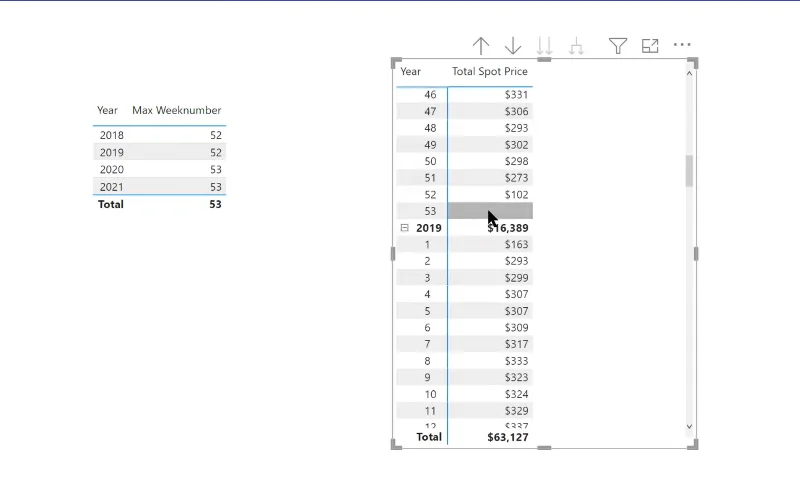
Task: Click the $331 value cell
Action: pos(516,94)
